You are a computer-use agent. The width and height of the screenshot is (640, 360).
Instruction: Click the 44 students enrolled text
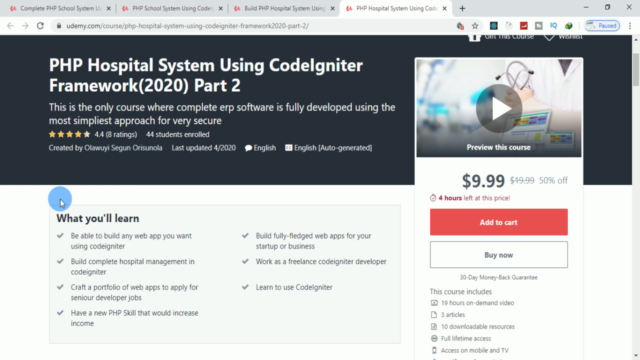178,134
